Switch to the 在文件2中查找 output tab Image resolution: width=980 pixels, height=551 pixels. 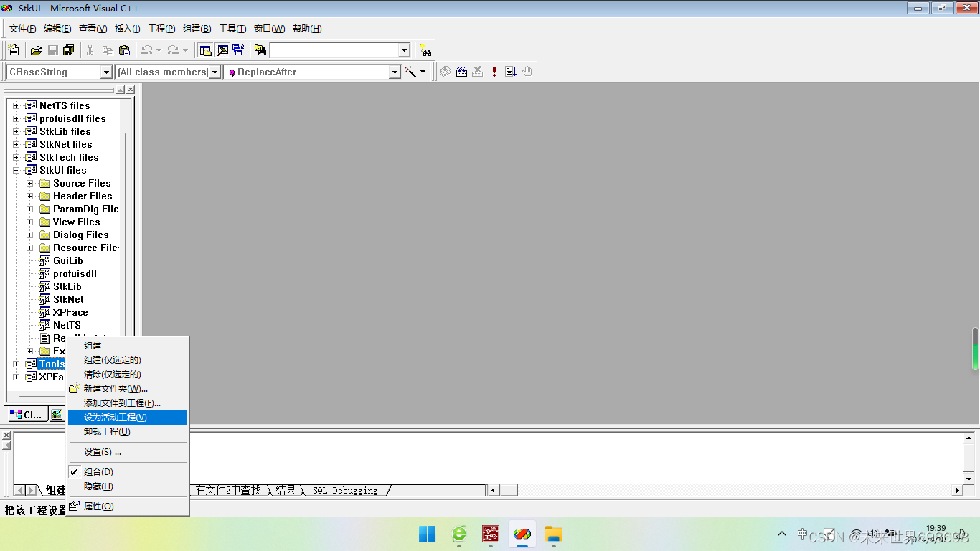(228, 490)
